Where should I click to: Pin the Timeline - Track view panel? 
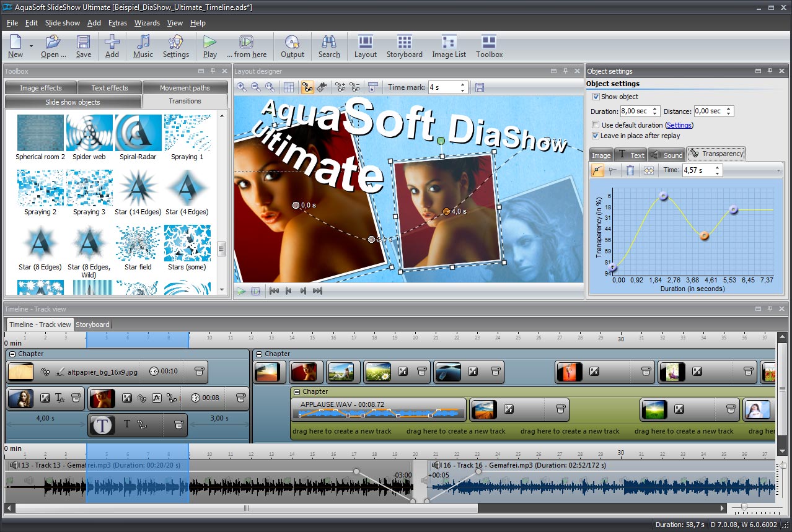click(x=770, y=309)
